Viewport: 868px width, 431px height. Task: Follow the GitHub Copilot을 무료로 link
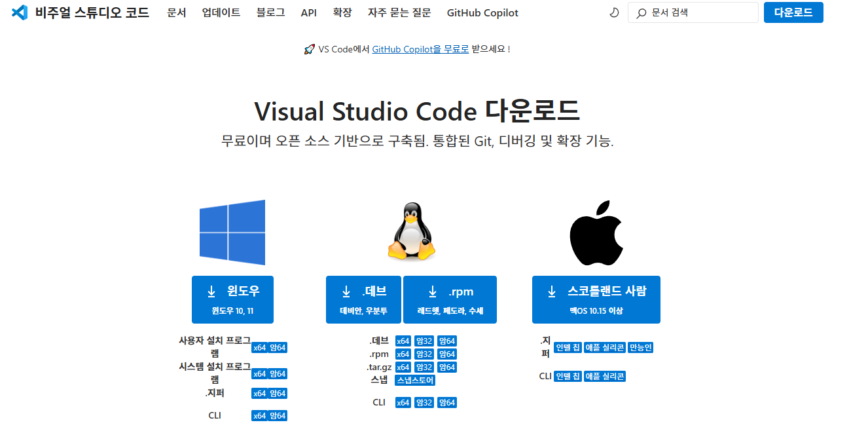click(420, 49)
